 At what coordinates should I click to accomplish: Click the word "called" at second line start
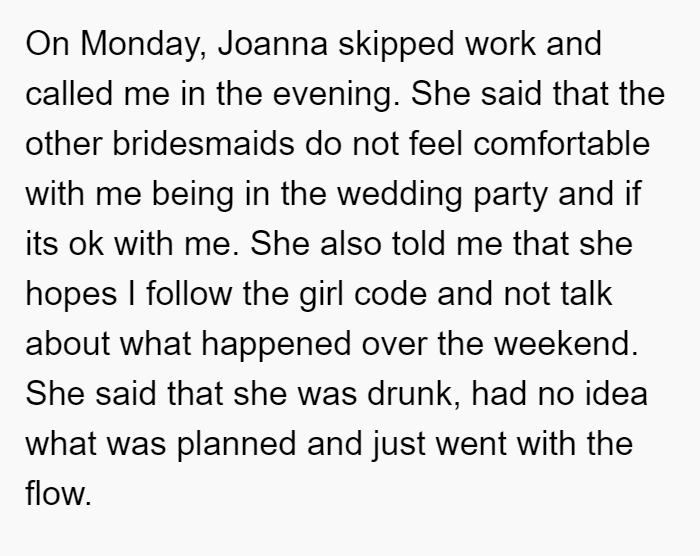pyautogui.click(x=69, y=94)
